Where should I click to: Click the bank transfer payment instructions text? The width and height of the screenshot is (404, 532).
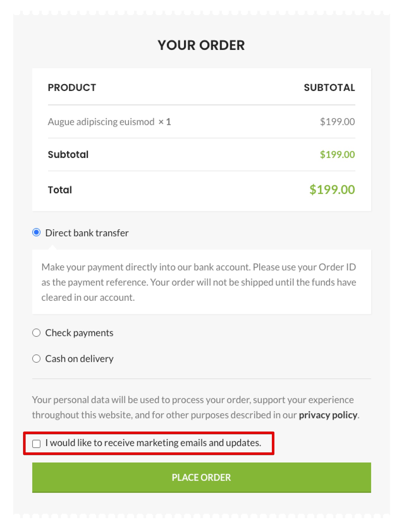199,282
